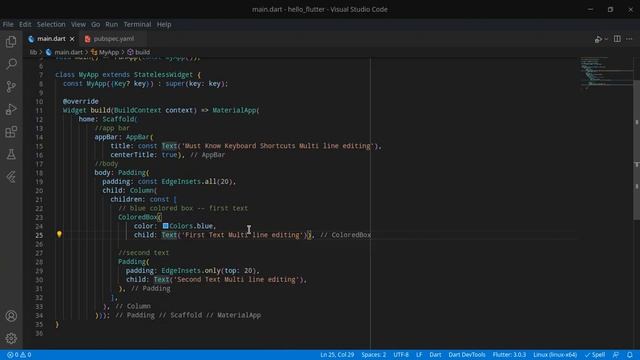Click EdgeInsets.all(20) on line 19
This screenshot has height=360, width=640.
[197, 181]
